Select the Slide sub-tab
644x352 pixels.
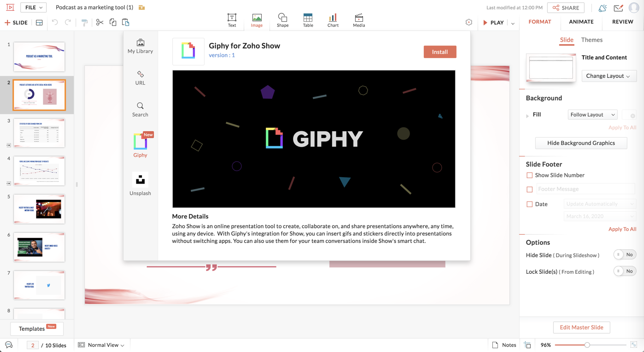pos(567,40)
